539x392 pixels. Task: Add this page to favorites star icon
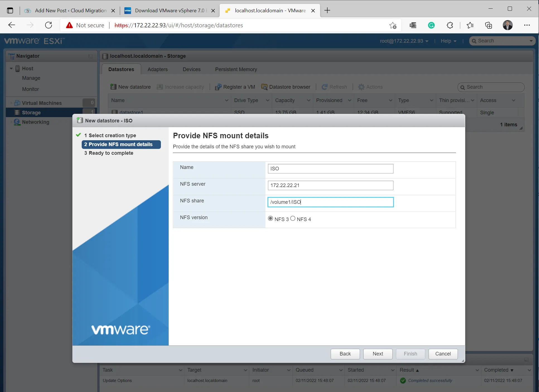(x=393, y=25)
